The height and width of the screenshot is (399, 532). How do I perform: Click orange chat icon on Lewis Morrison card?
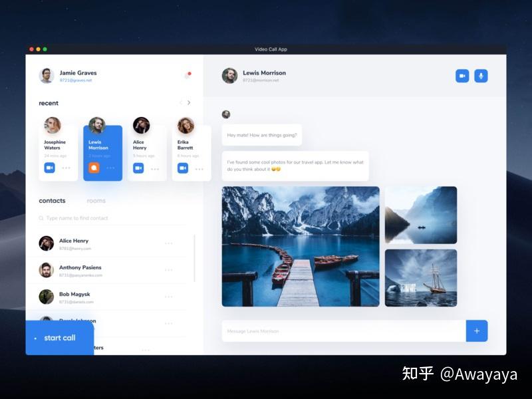[x=94, y=168]
